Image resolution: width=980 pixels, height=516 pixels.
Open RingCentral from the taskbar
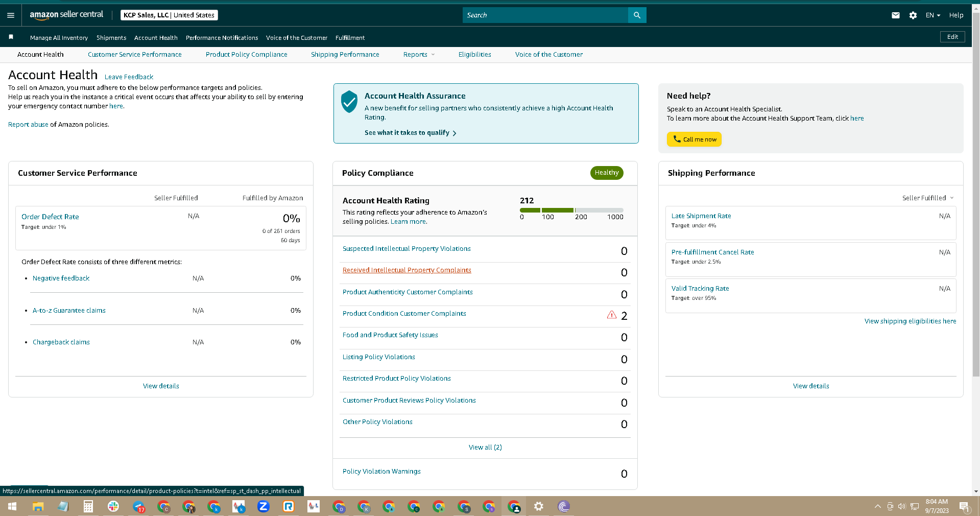[289, 506]
